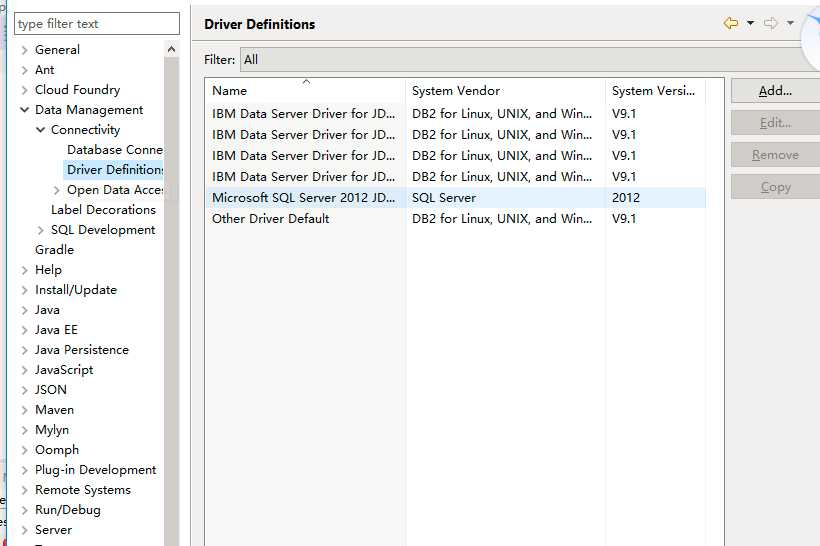Click the tree scrollbar up arrow

pos(172,49)
